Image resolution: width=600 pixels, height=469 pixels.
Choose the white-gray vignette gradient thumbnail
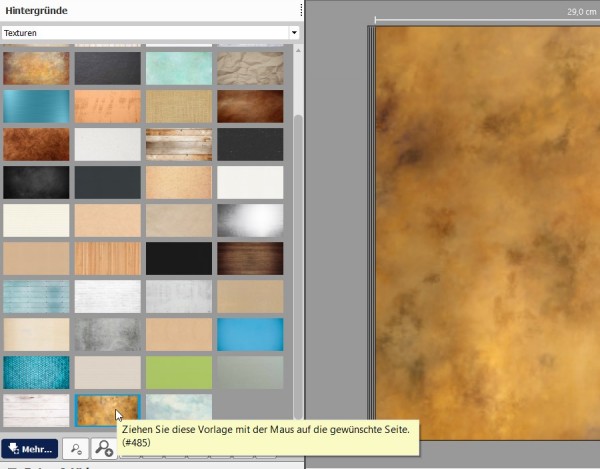coord(250,220)
